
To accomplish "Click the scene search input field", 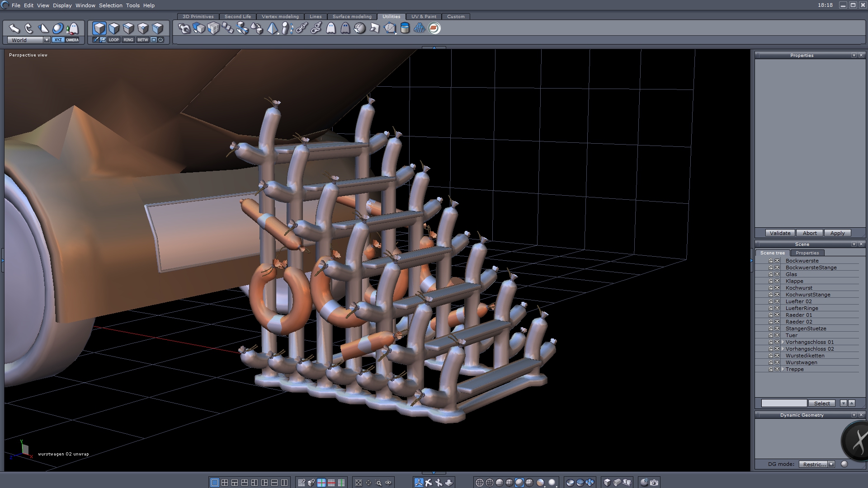I will click(784, 403).
